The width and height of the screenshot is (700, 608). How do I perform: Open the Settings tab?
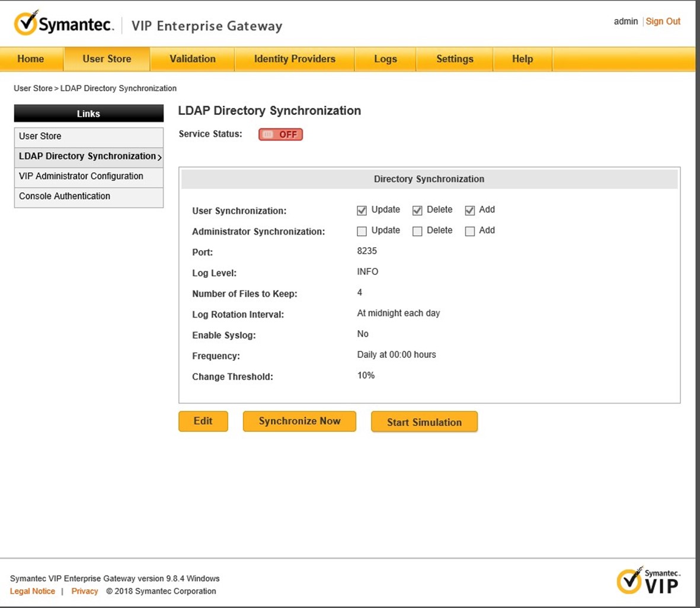pos(455,59)
